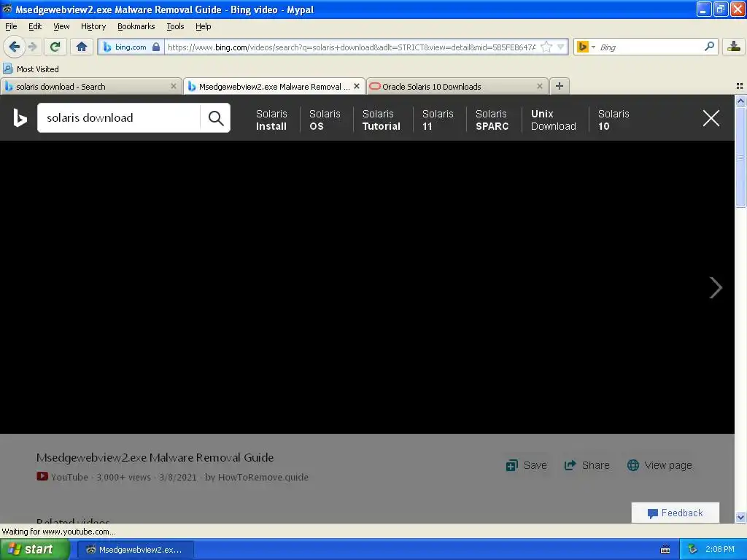Image resolution: width=747 pixels, height=560 pixels.
Task: Click the search bar magnifier icon
Action: (x=709, y=47)
